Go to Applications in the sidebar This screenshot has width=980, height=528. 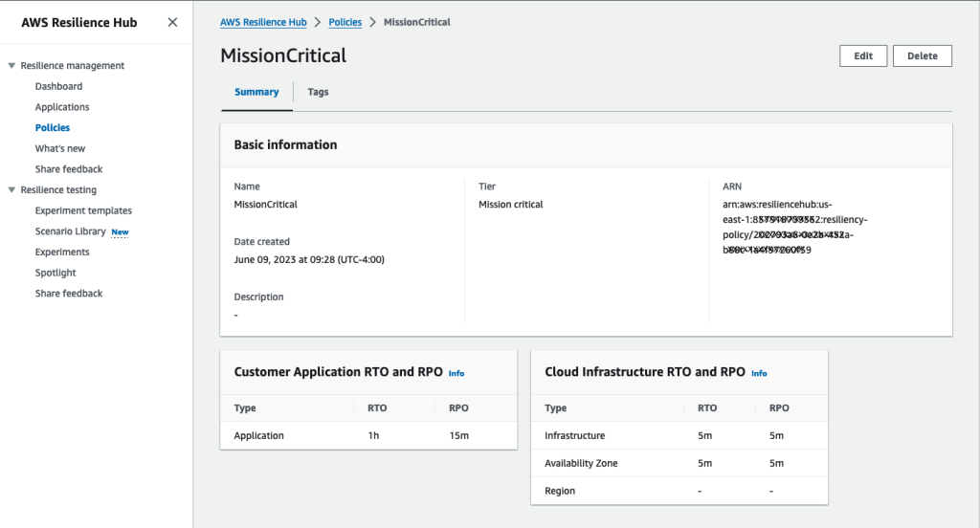pos(62,107)
